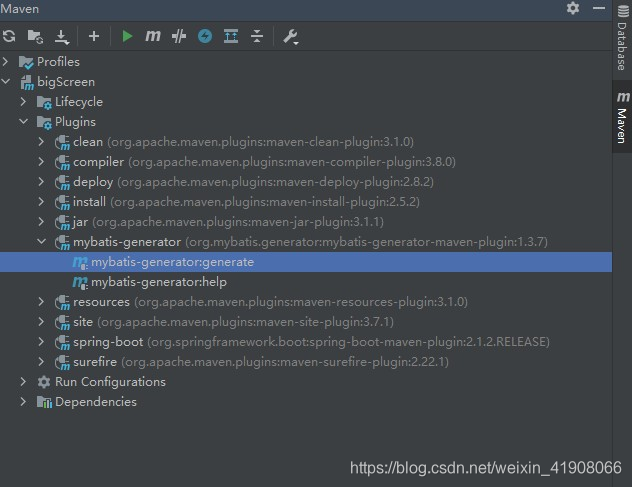The width and height of the screenshot is (632, 487).
Task: Click the Plugins folder icon
Action: coord(44,122)
